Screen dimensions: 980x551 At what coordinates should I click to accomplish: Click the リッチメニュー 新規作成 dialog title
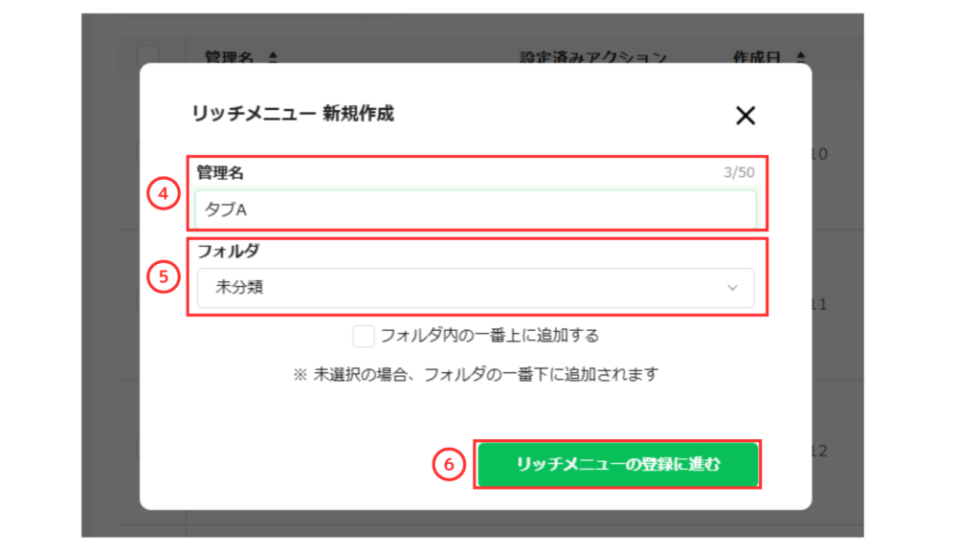pyautogui.click(x=293, y=114)
